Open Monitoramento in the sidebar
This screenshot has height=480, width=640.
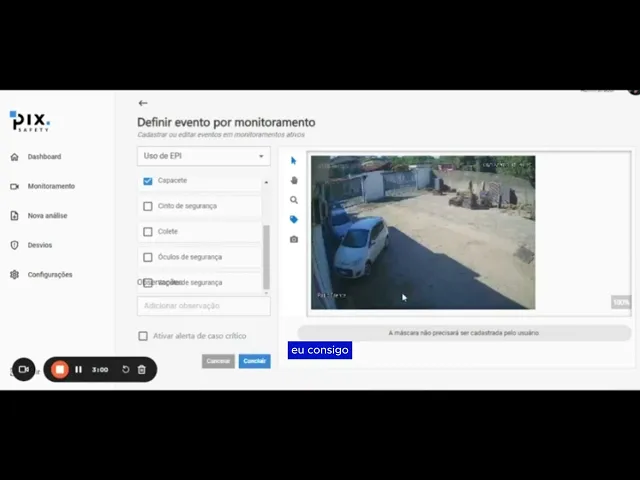pos(51,186)
